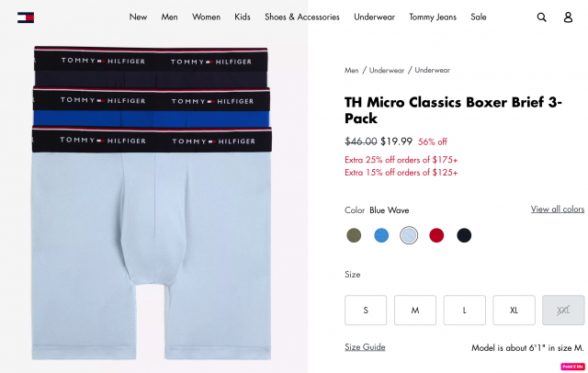588x373 pixels.
Task: Click the Men breadcrumb link
Action: pyautogui.click(x=351, y=71)
